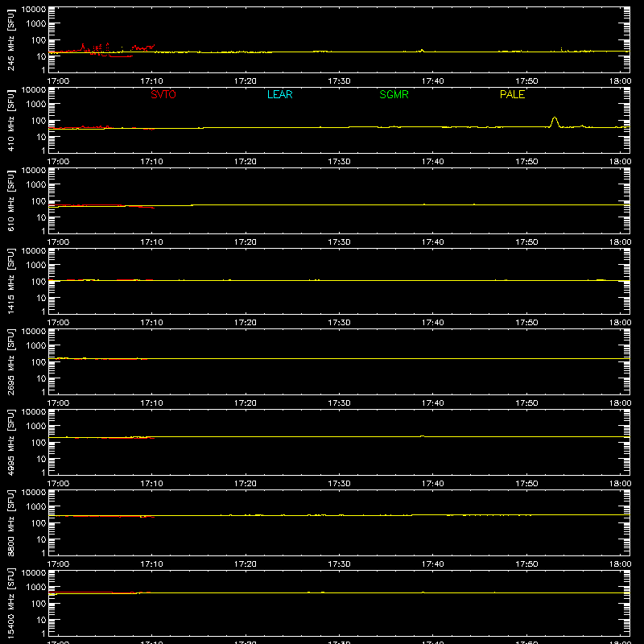This screenshot has height=644, width=644.
Task: Click the 245 MHz [SFU] axis title
Action: click(10, 39)
